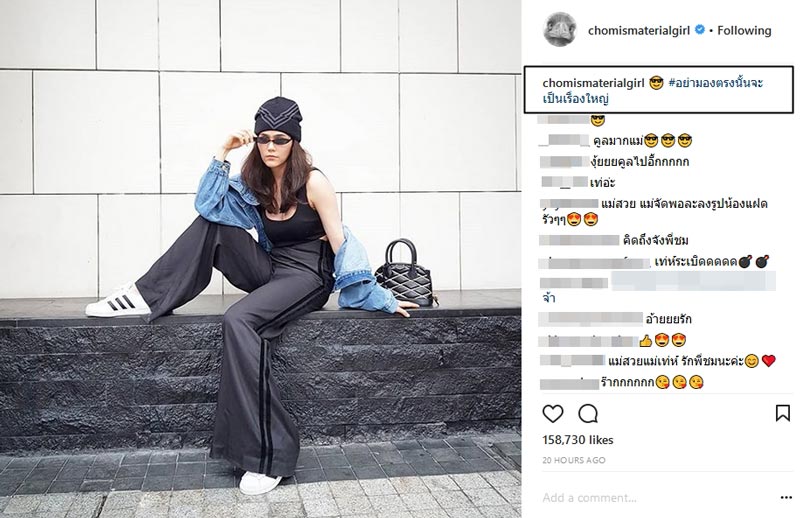View the 158,730 likes list
800x518 pixels.
[578, 440]
